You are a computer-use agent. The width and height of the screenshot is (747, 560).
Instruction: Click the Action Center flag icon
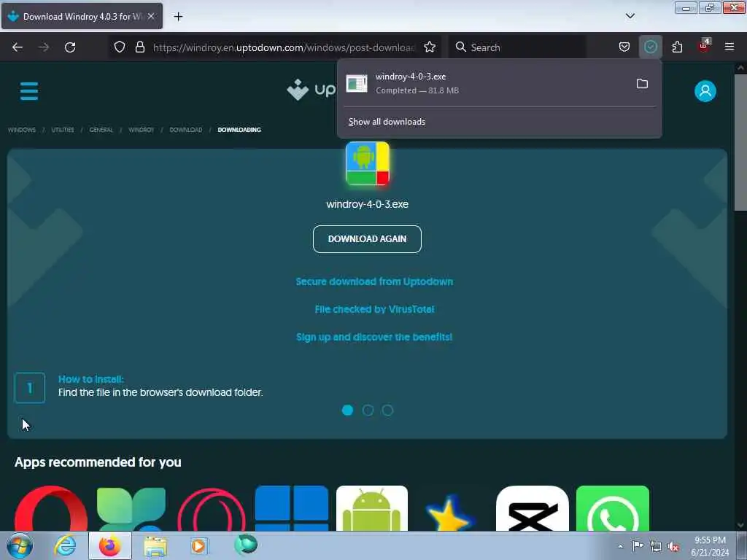tap(638, 545)
